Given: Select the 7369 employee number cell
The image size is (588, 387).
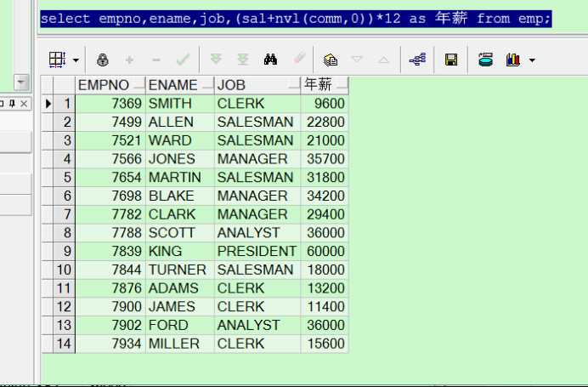Looking at the screenshot, I should pos(110,104).
